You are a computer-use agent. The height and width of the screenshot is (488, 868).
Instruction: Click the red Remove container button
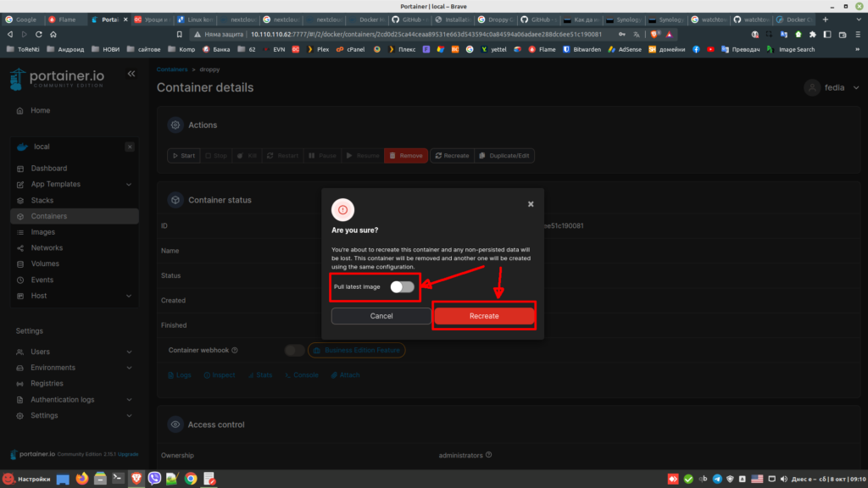(406, 156)
